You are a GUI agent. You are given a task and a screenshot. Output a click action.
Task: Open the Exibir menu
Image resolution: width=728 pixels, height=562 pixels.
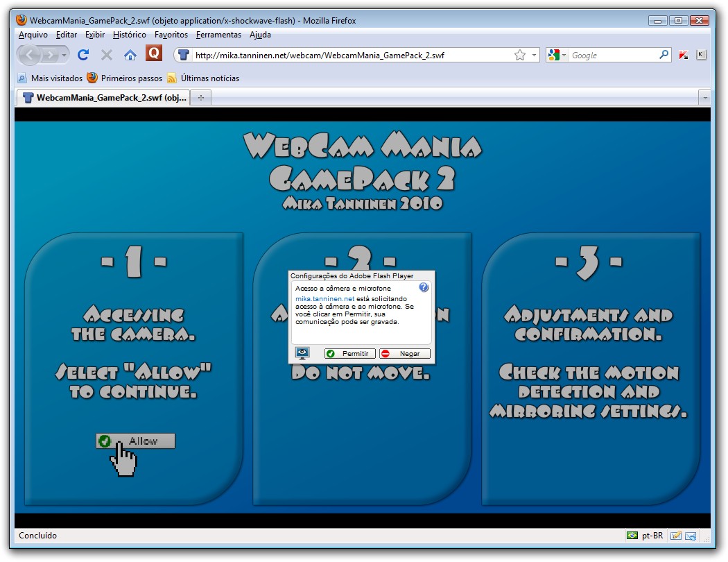click(95, 35)
